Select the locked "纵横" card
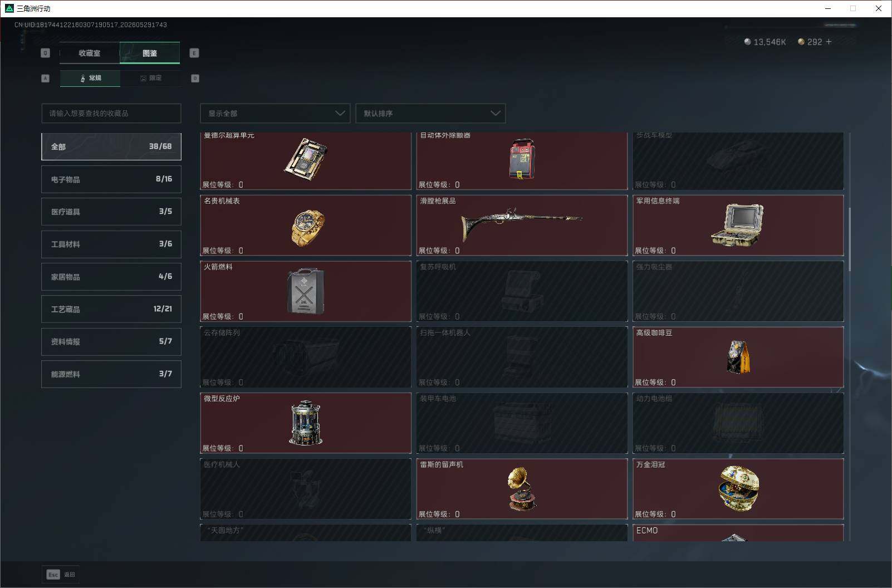This screenshot has height=588, width=892. click(x=522, y=533)
